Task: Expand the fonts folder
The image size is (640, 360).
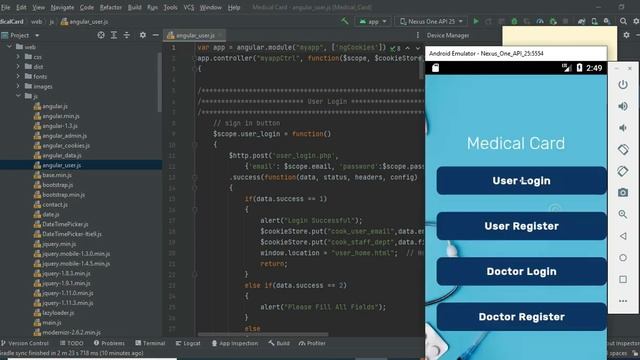Action: (18, 76)
